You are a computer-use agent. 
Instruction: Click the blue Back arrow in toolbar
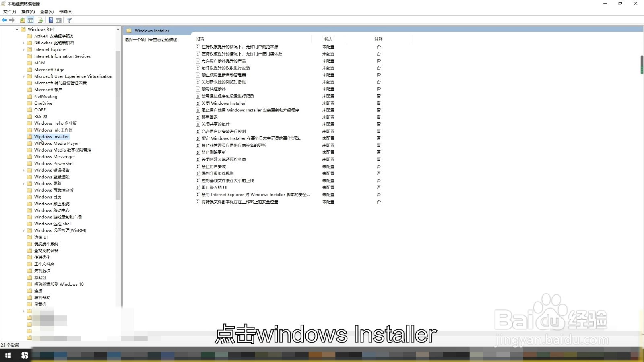[x=4, y=20]
